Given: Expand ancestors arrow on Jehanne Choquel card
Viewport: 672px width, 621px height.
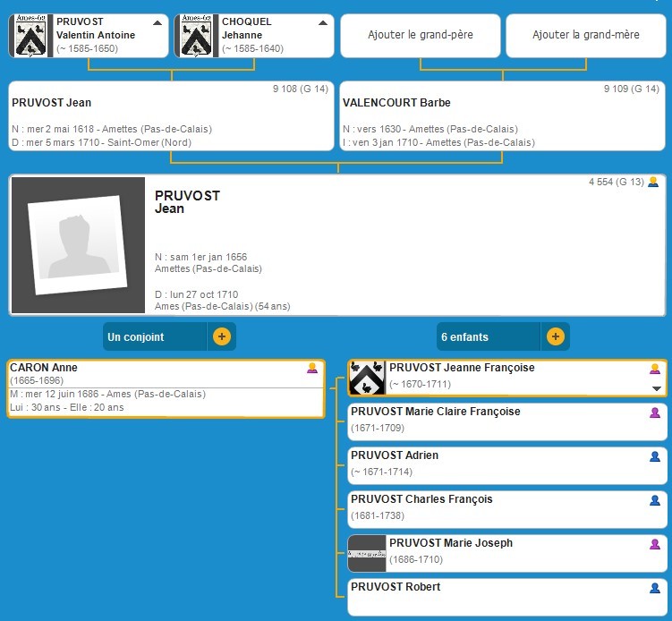Looking at the screenshot, I should (324, 22).
